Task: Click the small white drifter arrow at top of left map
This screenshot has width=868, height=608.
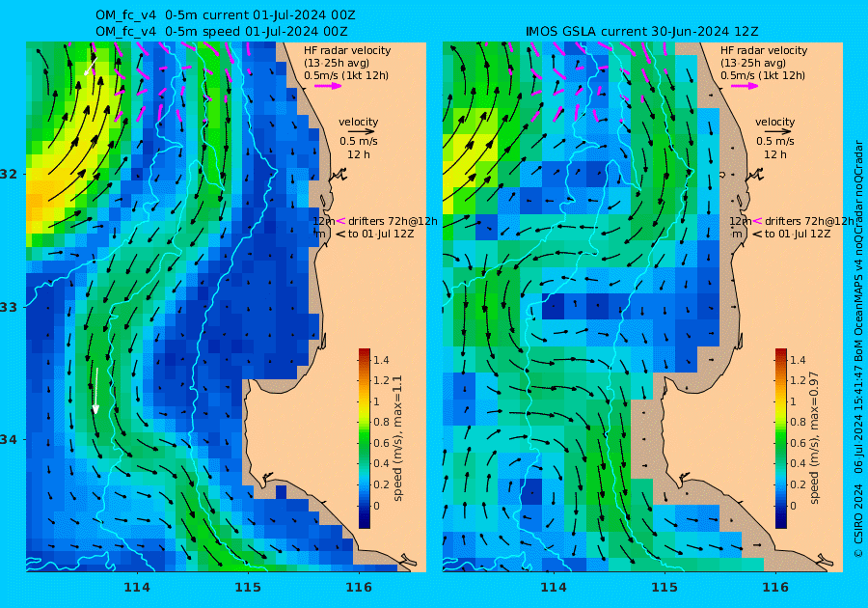Action: (90, 67)
